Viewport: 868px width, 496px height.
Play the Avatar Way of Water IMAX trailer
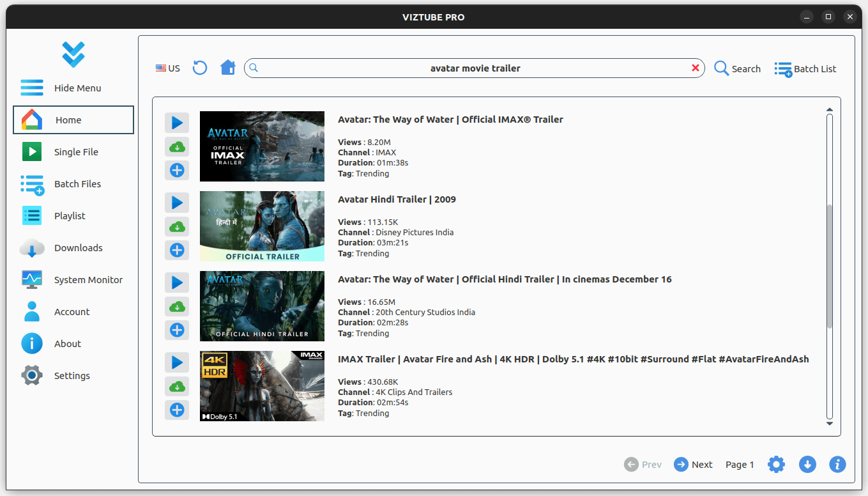tap(177, 122)
